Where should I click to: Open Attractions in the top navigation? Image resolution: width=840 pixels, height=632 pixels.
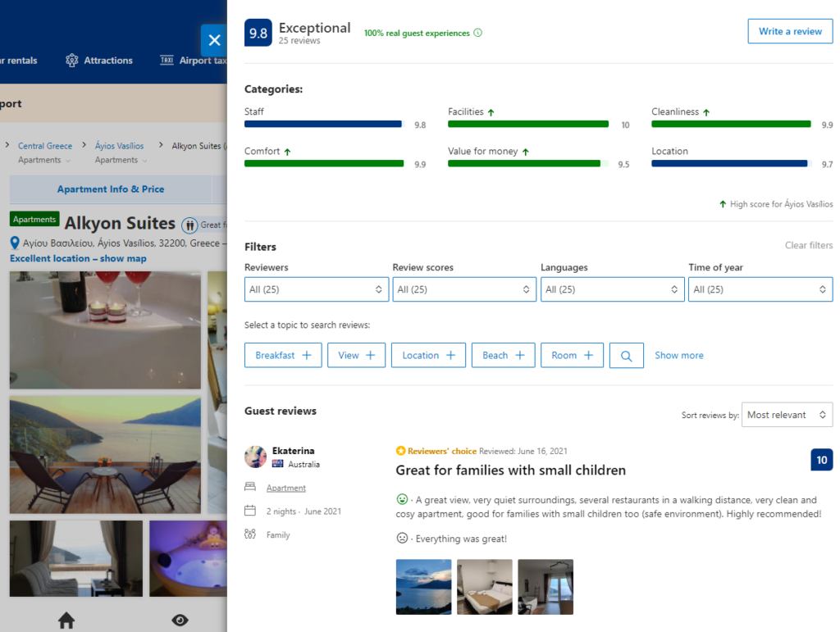click(99, 61)
